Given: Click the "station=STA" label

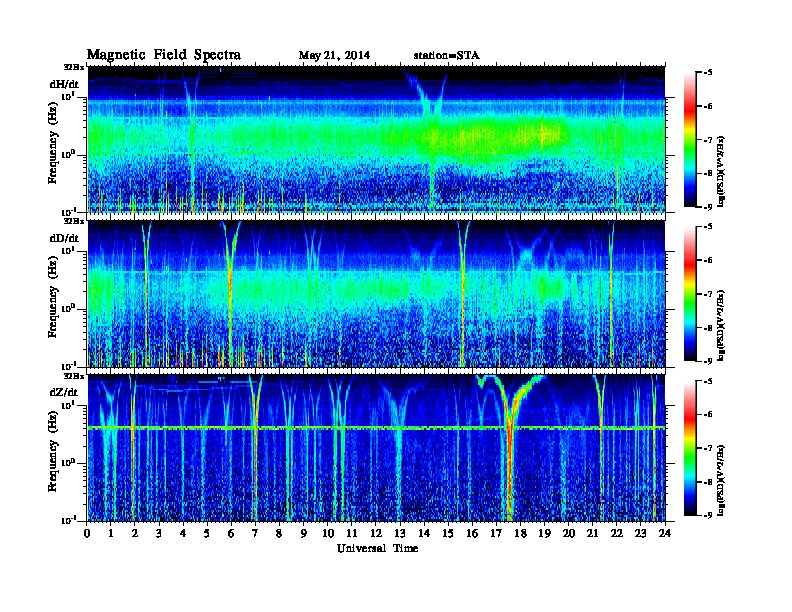Looking at the screenshot, I should click(446, 55).
